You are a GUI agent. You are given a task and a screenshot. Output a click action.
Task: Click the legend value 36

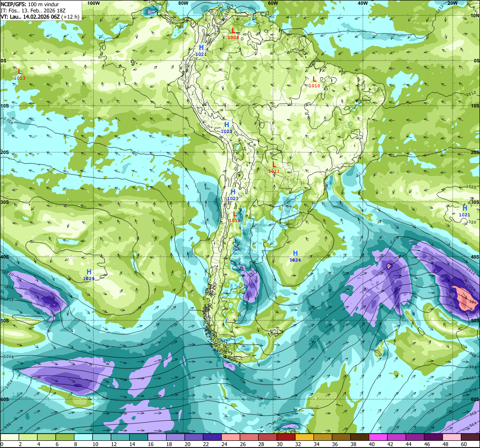[335, 444]
